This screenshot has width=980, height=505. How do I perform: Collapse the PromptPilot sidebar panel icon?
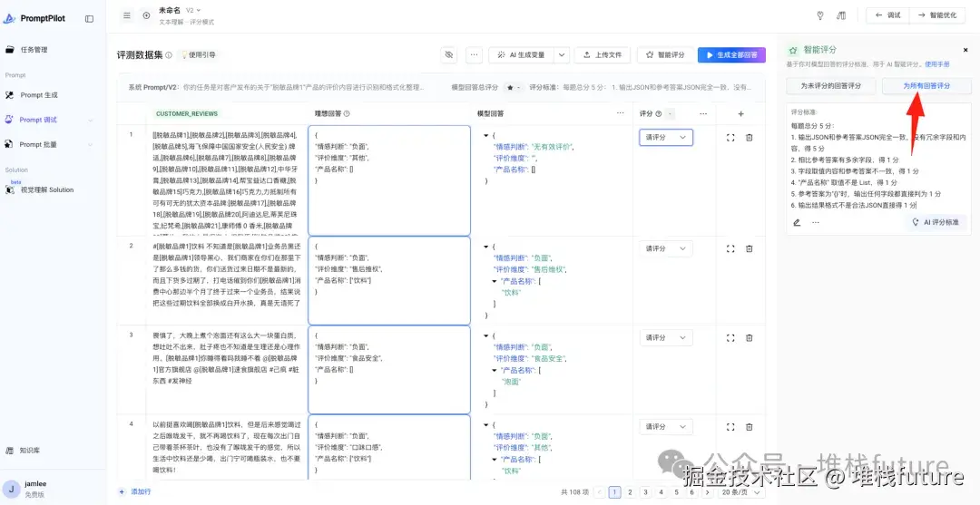[x=89, y=19]
